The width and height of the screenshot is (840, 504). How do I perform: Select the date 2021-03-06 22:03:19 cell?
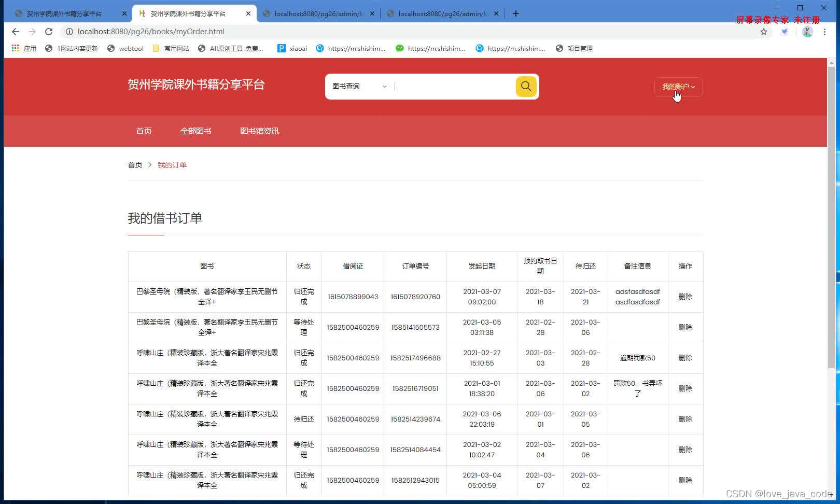coord(482,419)
